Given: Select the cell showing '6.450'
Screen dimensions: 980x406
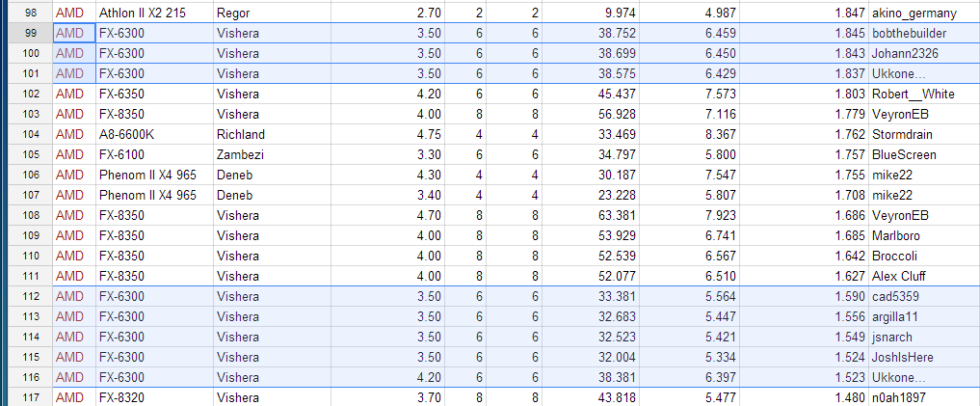Looking at the screenshot, I should click(689, 53).
